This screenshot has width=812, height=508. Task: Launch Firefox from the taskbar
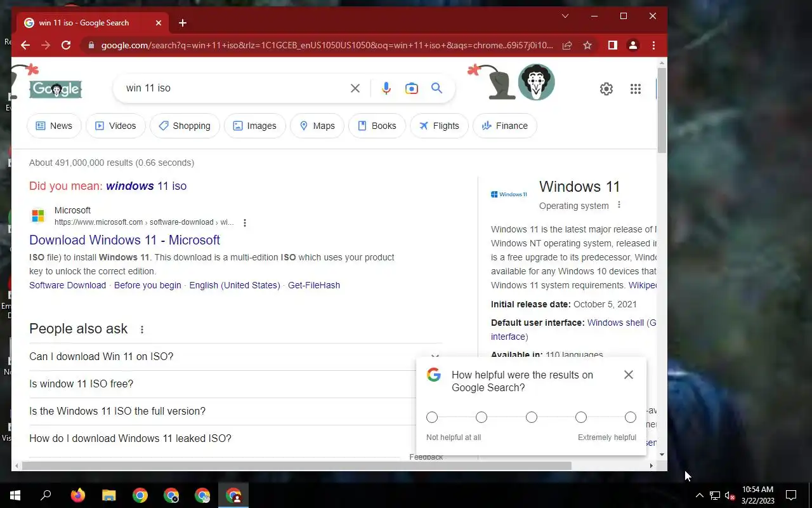77,495
